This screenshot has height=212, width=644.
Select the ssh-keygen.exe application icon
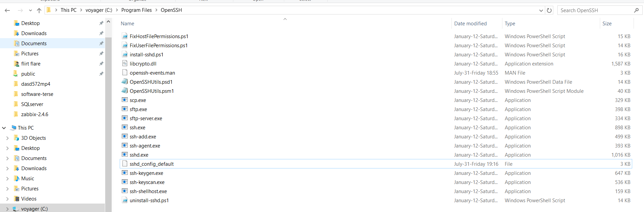[x=125, y=173]
